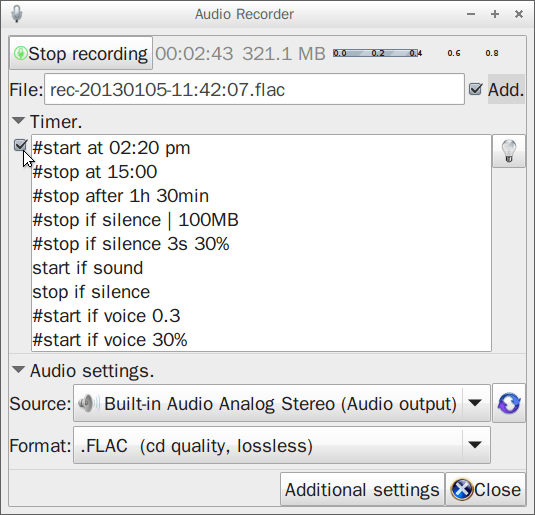Close the window using the title bar X
535x515 pixels.
pos(519,14)
